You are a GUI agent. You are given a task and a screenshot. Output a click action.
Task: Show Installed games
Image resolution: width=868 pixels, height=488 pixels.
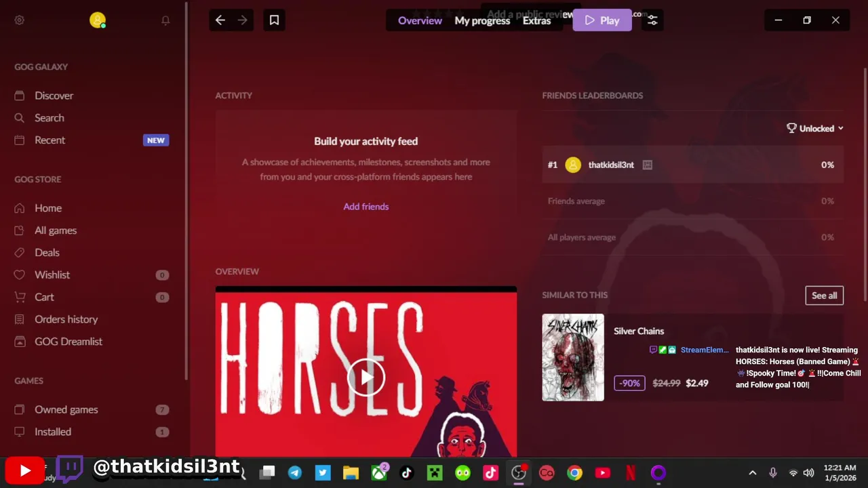tap(52, 432)
